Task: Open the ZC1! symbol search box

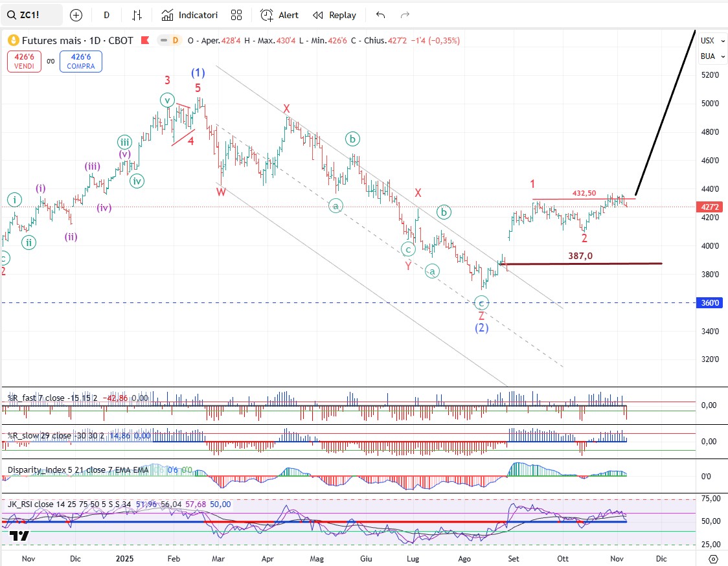Action: 32,15
